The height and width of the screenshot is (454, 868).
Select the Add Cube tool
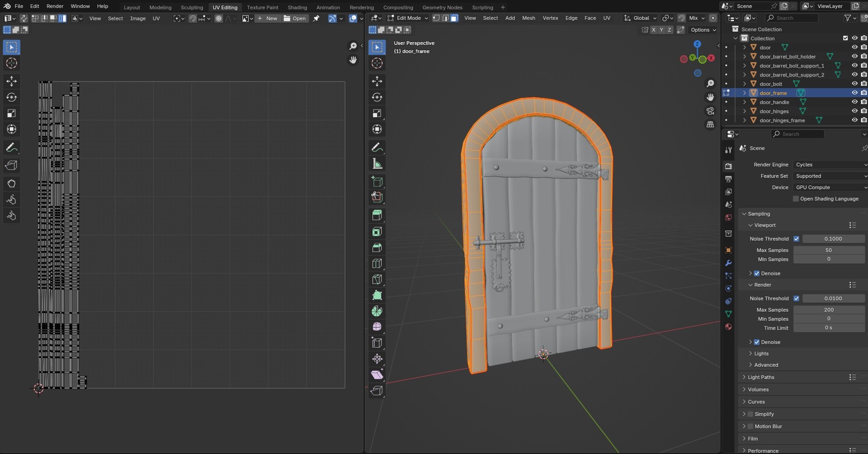[377, 182]
